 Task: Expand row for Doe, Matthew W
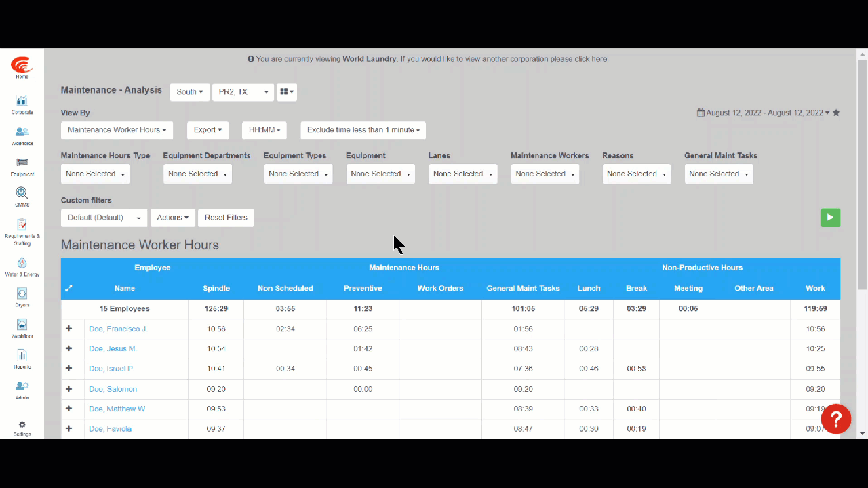pyautogui.click(x=68, y=409)
